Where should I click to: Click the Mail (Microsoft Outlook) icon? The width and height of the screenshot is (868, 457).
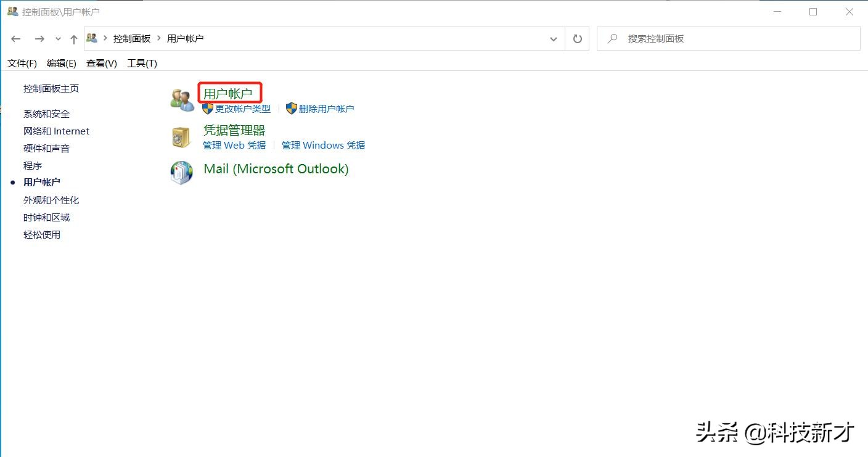coord(182,173)
